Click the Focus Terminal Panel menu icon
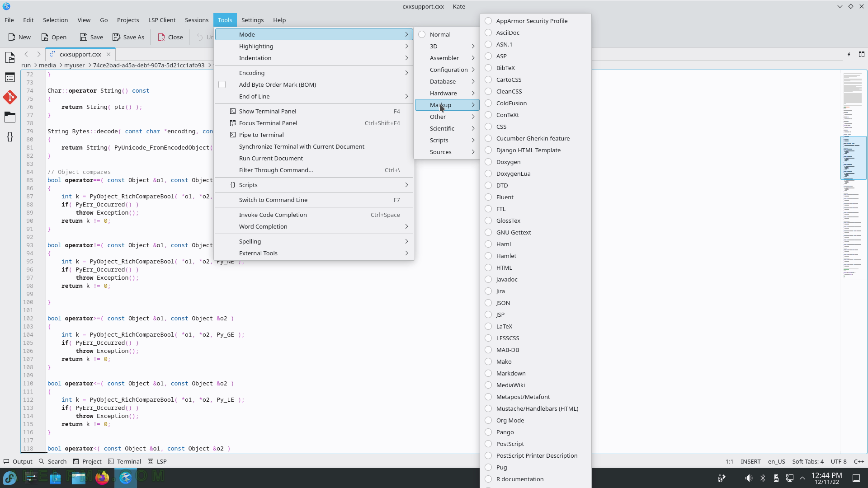 click(x=233, y=123)
